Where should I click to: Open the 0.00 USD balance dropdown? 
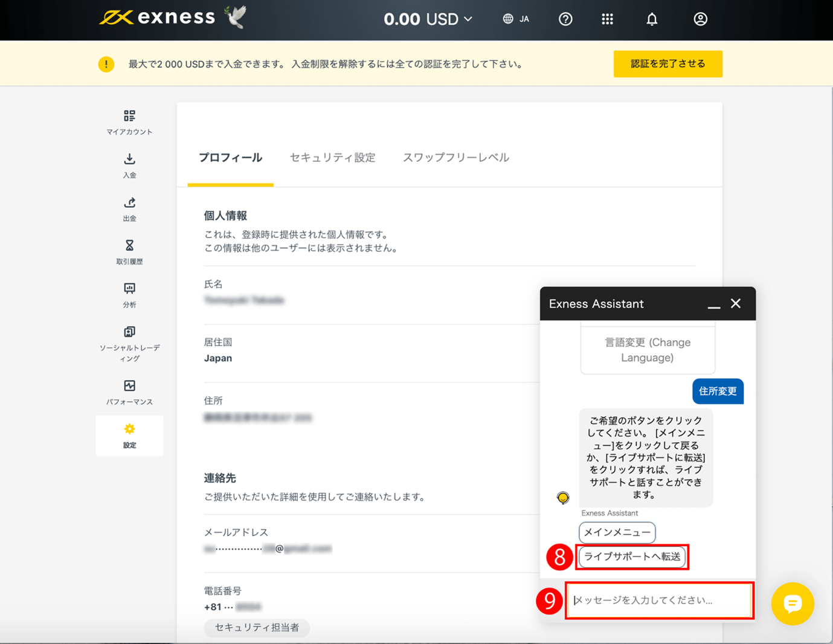coord(428,19)
